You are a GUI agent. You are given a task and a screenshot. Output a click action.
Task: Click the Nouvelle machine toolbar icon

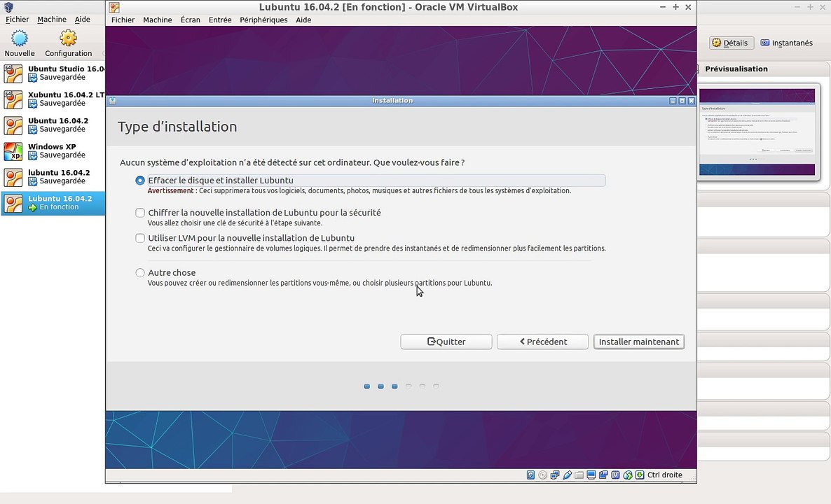click(x=20, y=38)
